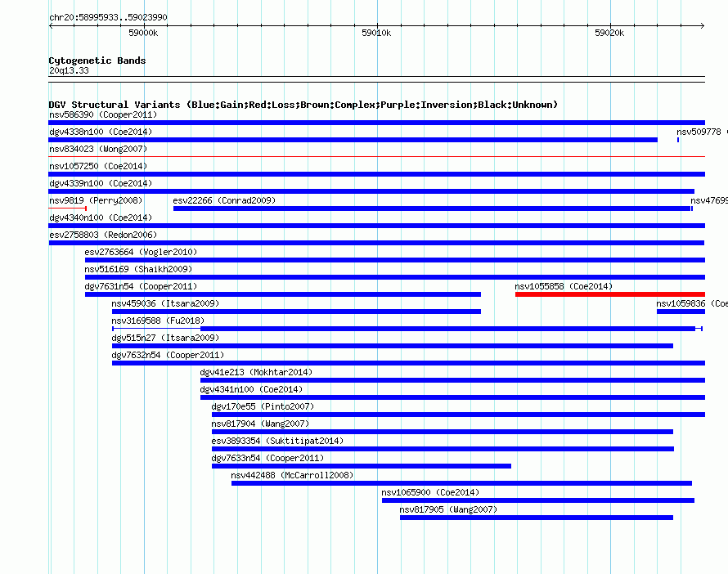Select the red nsv1055858 (Coe2014) loss bar
Screen dimensions: 728x574
point(610,294)
